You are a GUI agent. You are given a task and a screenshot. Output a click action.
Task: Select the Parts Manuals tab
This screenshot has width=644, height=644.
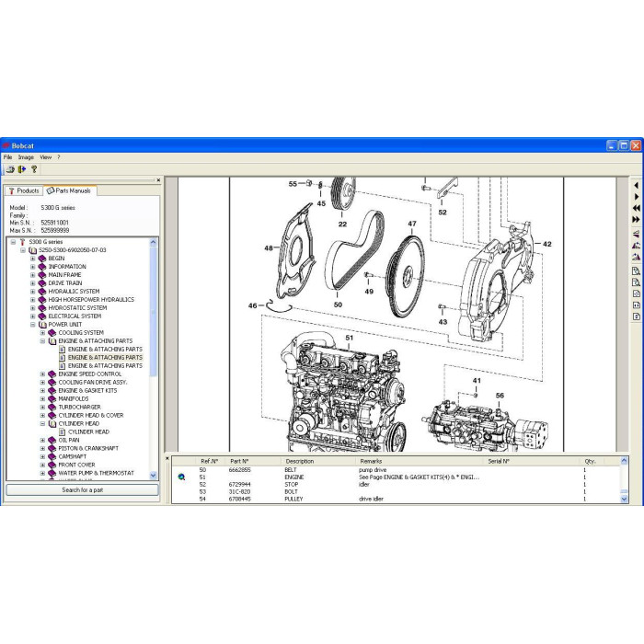[69, 190]
